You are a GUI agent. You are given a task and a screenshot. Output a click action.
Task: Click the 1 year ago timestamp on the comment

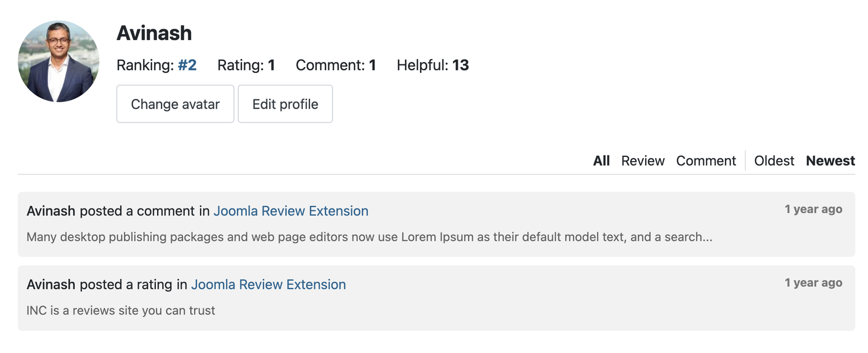tap(813, 209)
